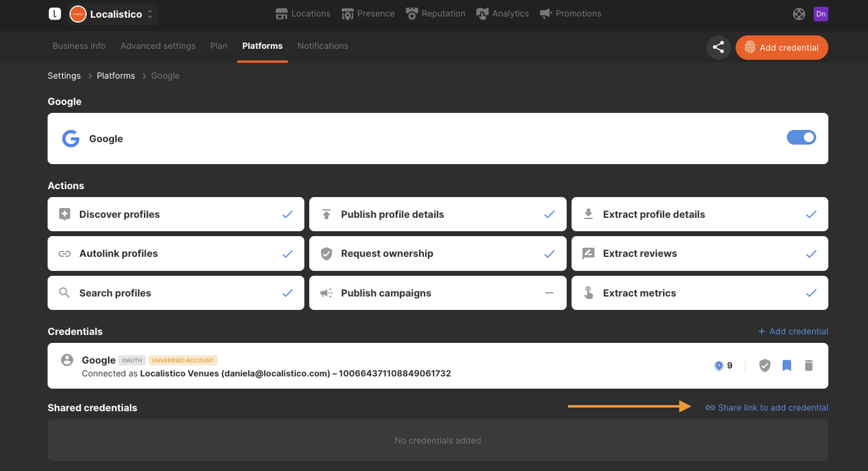Click the Extract metrics touch icon

point(588,293)
